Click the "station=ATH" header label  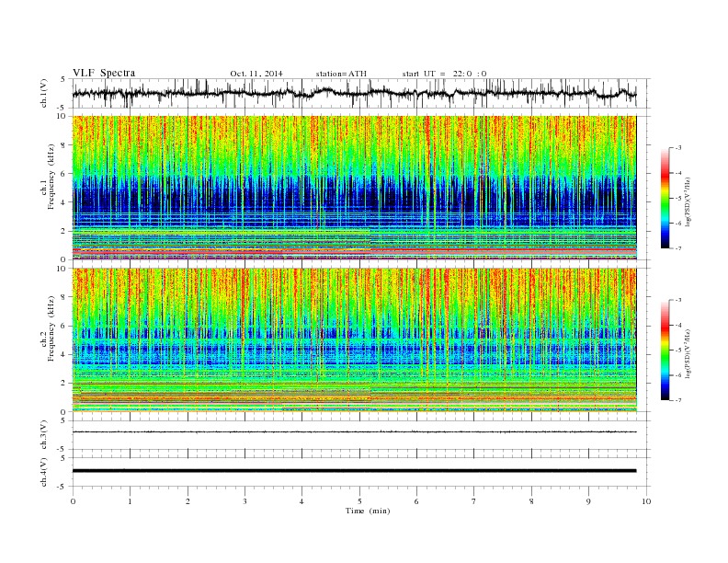[341, 74]
